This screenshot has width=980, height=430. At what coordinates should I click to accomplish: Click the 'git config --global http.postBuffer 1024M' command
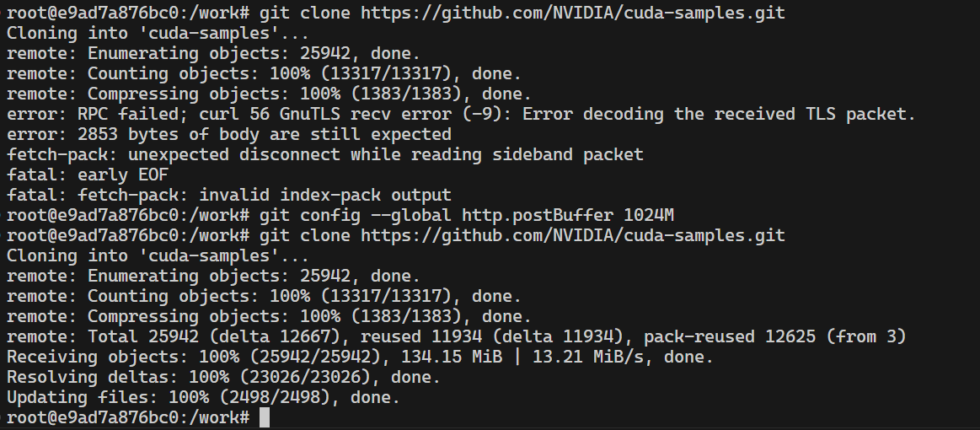tap(466, 216)
